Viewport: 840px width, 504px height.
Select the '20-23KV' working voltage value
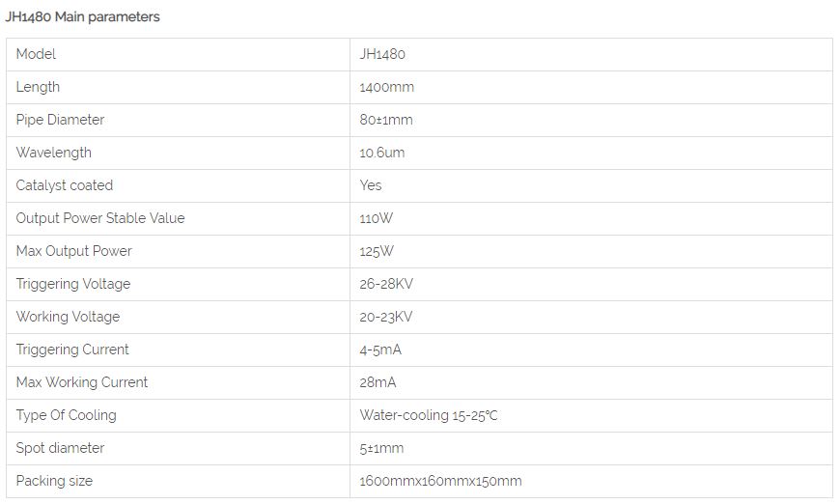386,317
